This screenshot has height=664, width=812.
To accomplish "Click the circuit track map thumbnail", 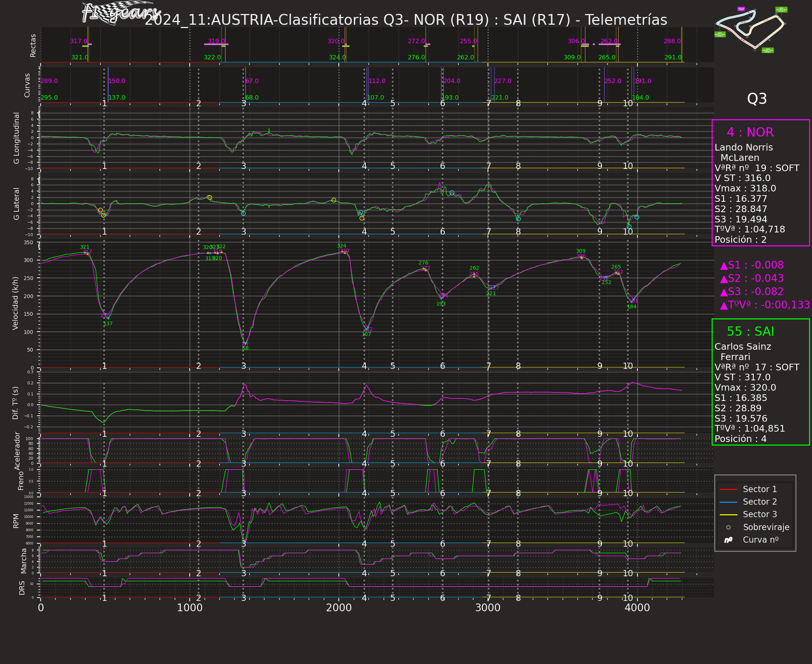I will pos(750,29).
